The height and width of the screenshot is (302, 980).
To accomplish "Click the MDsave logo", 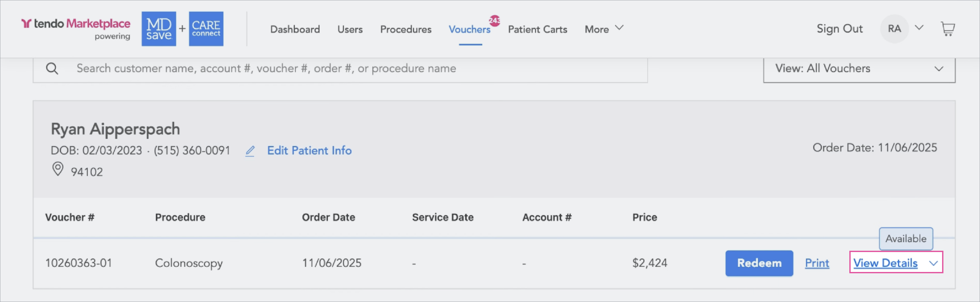I will click(159, 29).
